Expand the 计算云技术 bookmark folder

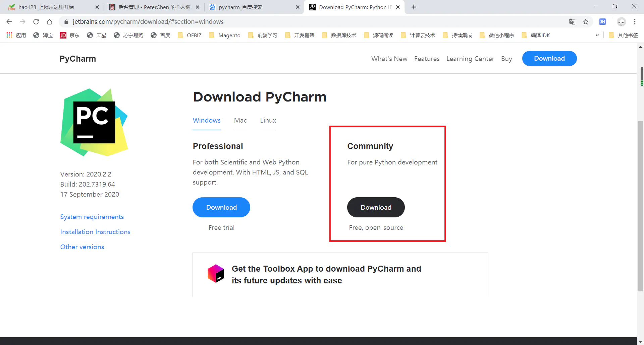tap(418, 35)
